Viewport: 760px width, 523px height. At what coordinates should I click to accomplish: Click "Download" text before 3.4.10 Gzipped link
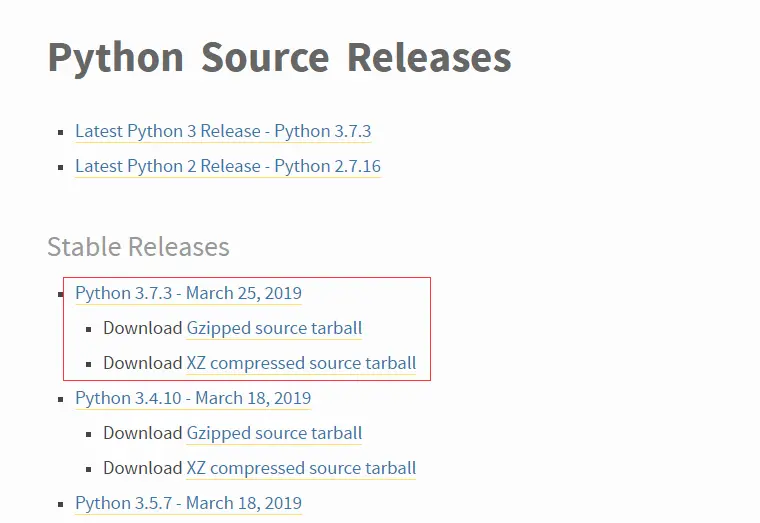[x=142, y=433]
